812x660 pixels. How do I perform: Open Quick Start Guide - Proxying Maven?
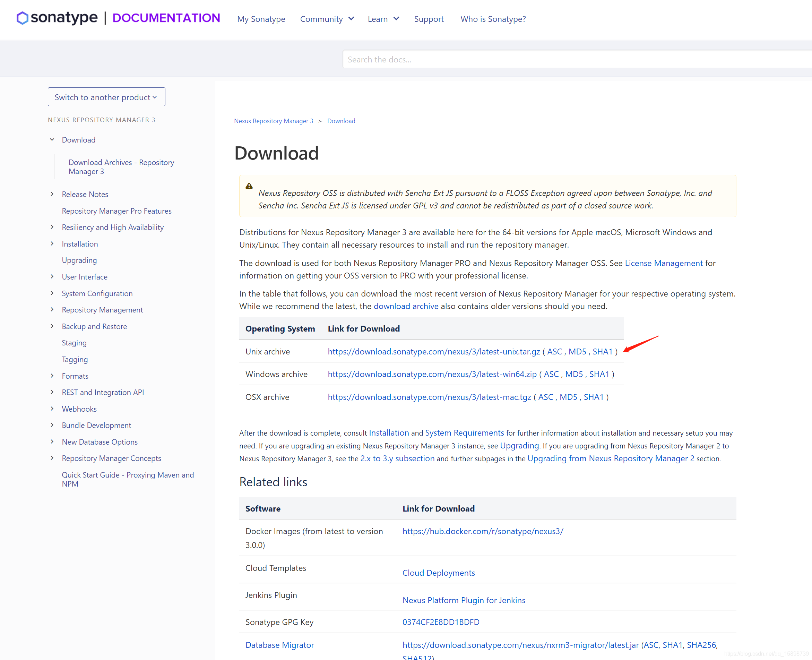click(128, 479)
